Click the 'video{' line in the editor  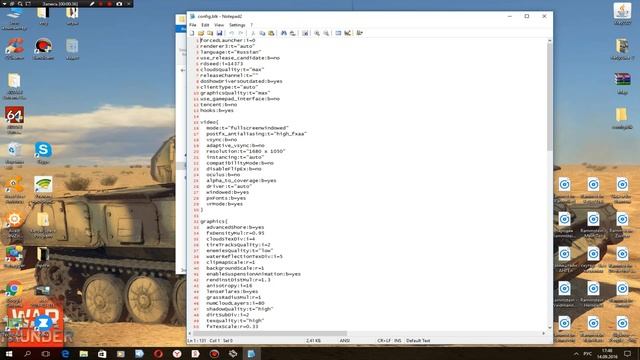(x=209, y=122)
